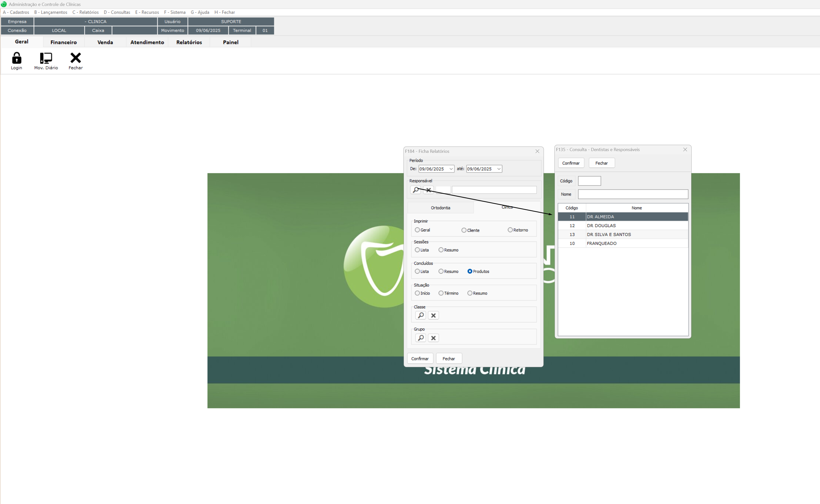Click Fechar in Ficha Relatórios dialog
Image resolution: width=820 pixels, height=504 pixels.
[x=449, y=359]
